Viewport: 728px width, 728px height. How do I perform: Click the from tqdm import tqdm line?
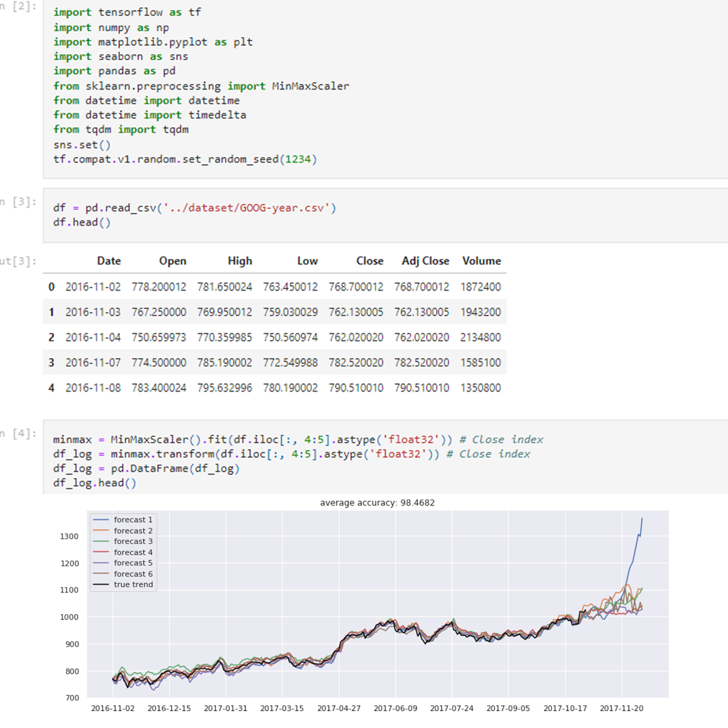[121, 129]
